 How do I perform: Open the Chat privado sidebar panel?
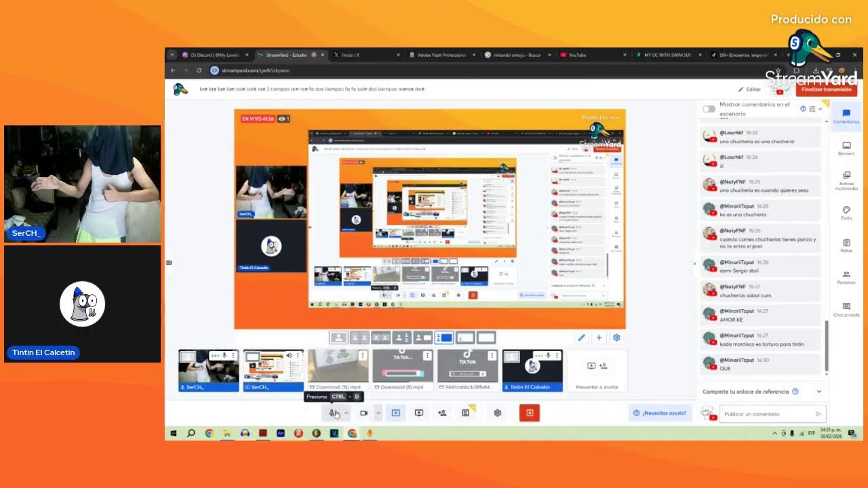coord(846,310)
